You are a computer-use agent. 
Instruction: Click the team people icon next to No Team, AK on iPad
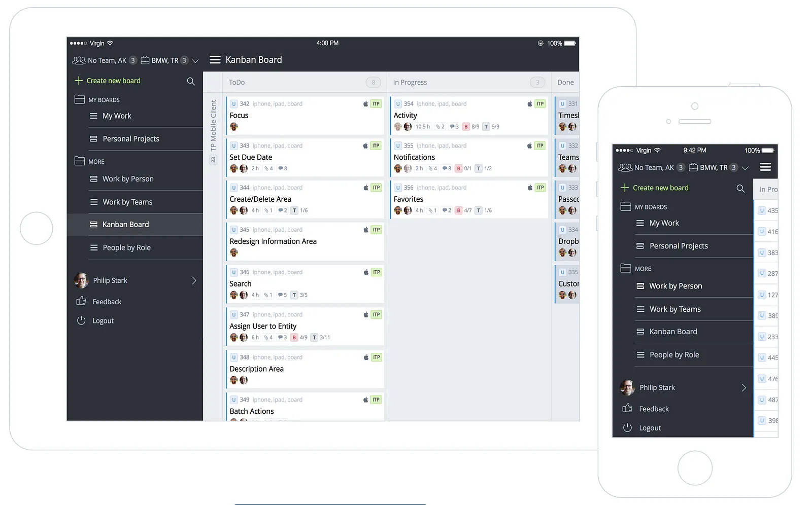pyautogui.click(x=79, y=60)
